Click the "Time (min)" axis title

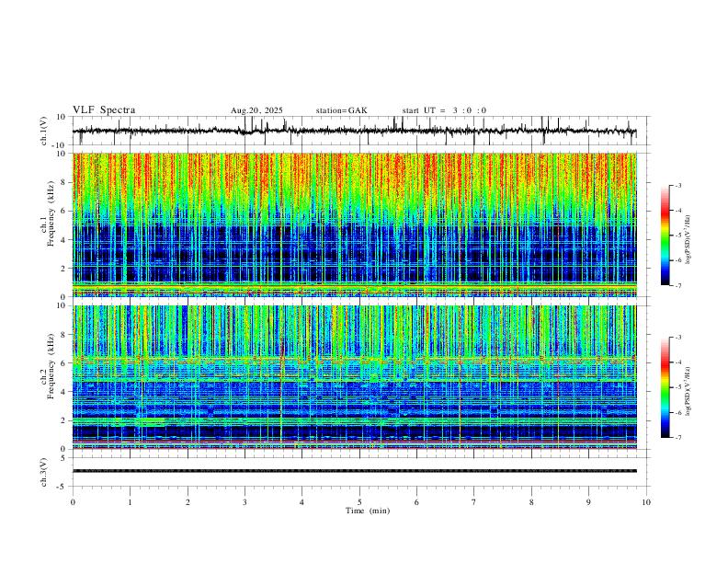click(x=368, y=511)
